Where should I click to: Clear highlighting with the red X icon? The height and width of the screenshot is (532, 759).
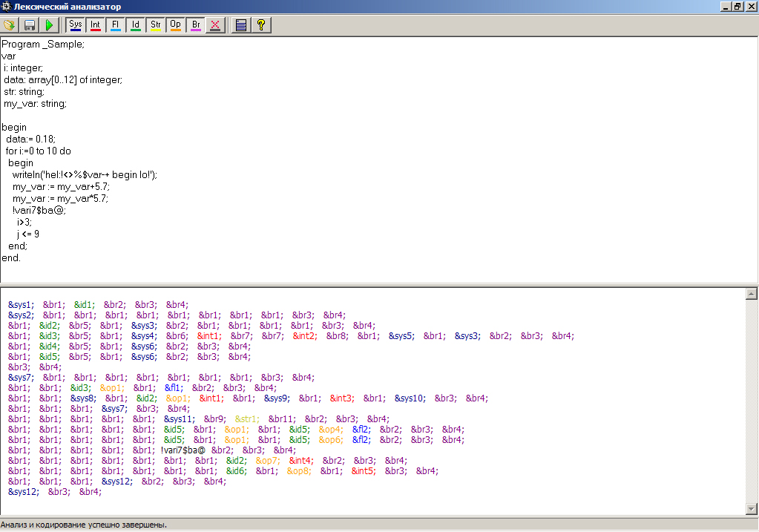[x=215, y=25]
